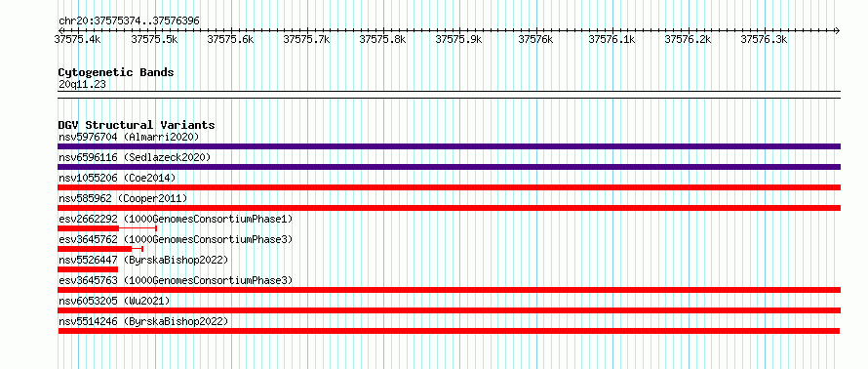Click the 37576k ruler tick label
Image resolution: width=868 pixels, height=369 pixels.
pos(535,39)
